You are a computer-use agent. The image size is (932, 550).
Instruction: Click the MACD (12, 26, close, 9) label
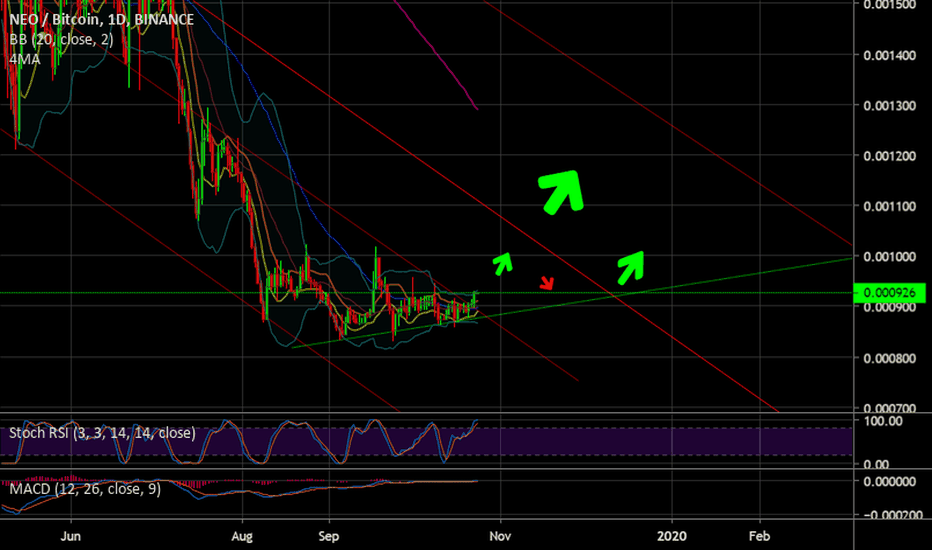click(85, 489)
